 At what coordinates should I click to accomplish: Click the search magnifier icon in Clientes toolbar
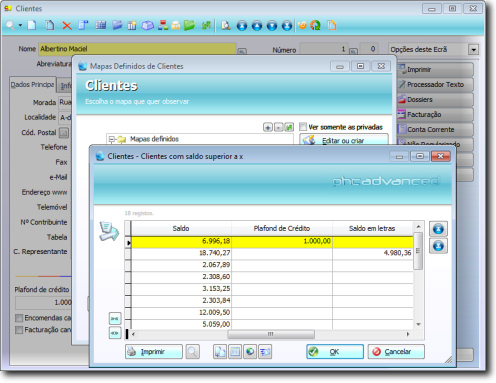pos(10,25)
